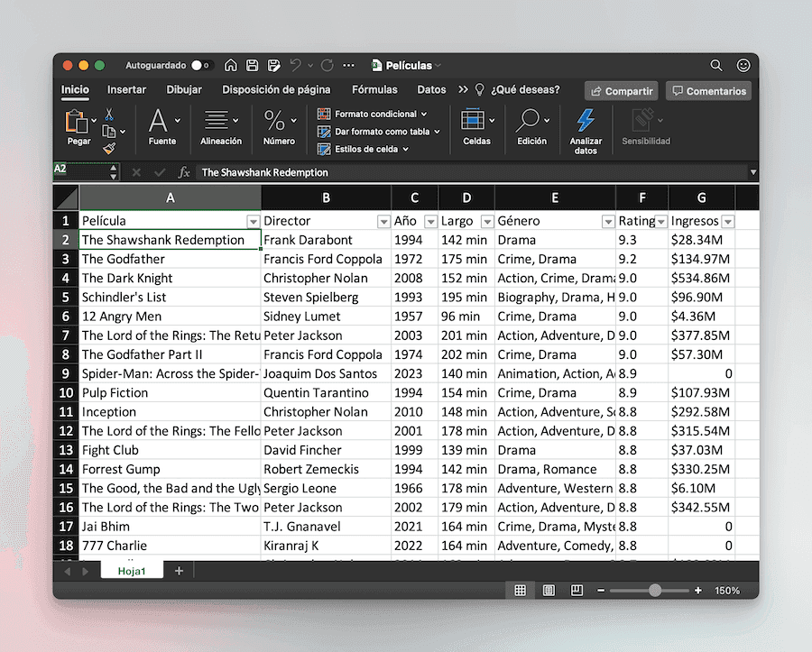
Task: Open the Fórmulas ribbon tab
Action: pos(374,89)
